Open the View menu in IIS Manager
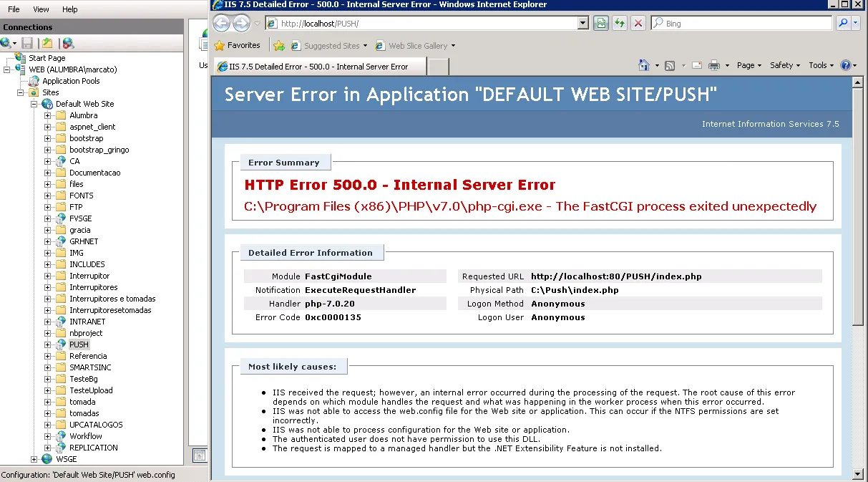868x482 pixels. pos(41,9)
